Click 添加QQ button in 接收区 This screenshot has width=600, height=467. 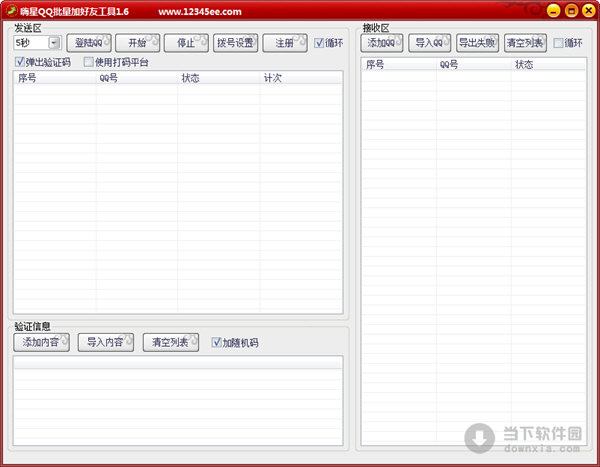point(382,43)
